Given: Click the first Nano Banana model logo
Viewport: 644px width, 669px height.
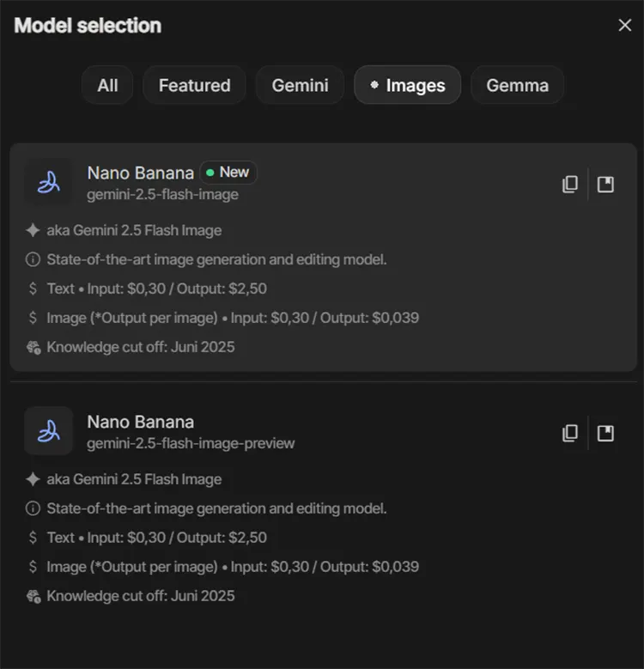Looking at the screenshot, I should coord(49,182).
